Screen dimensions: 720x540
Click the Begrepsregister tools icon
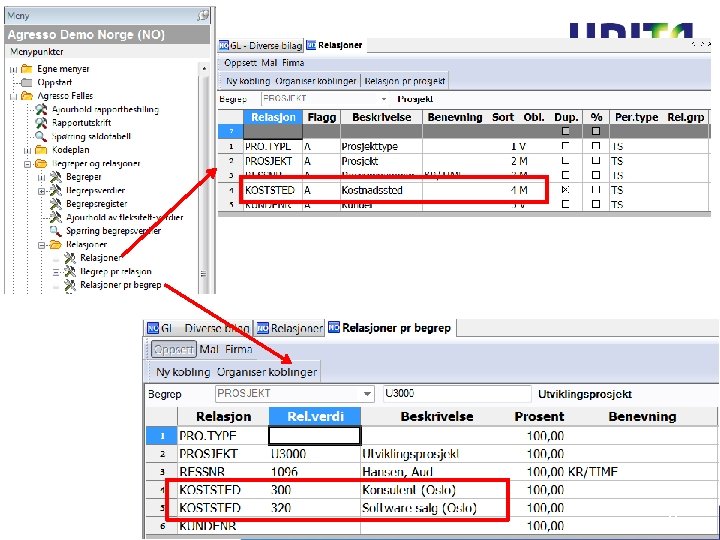click(56, 203)
